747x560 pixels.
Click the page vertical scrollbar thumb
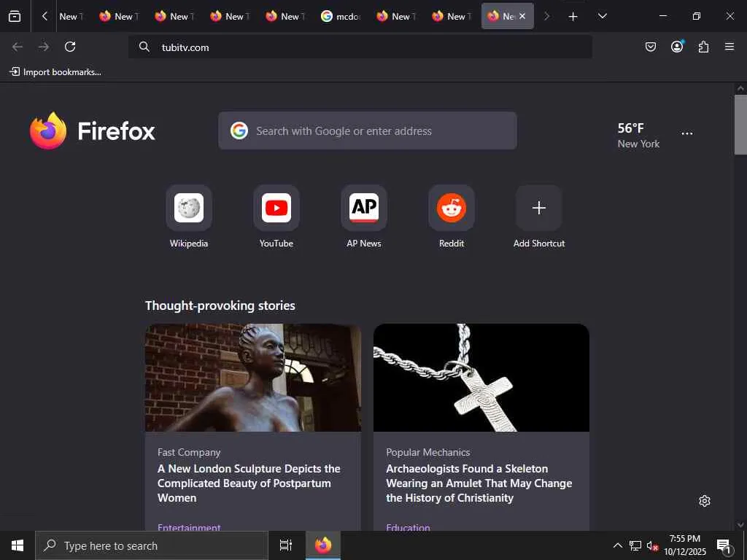(740, 125)
